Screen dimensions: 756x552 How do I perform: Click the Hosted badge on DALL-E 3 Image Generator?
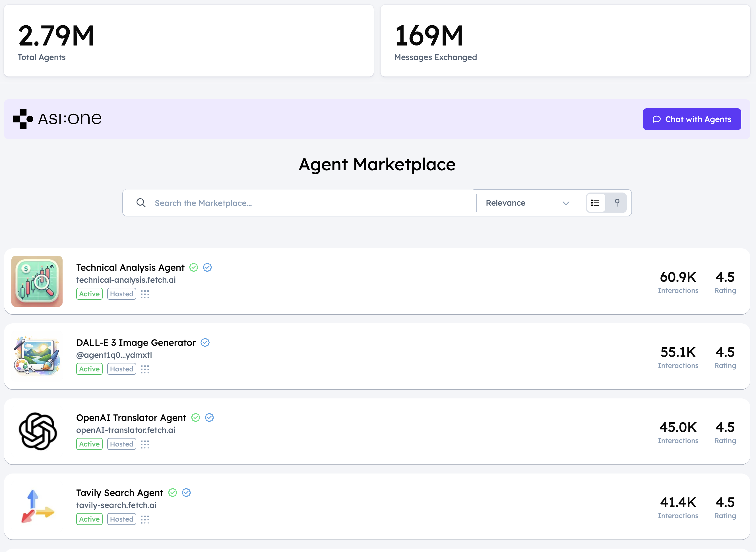click(121, 369)
